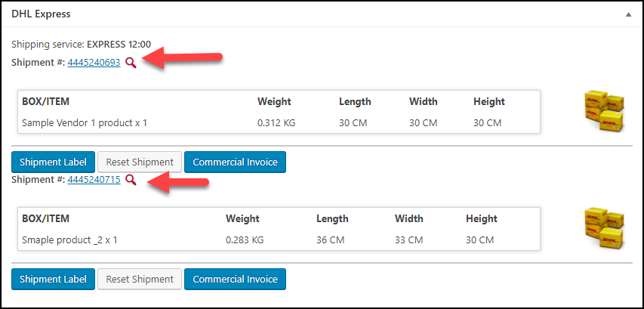Open tracking link 4445240715
This screenshot has height=309, width=644.
[x=94, y=180]
